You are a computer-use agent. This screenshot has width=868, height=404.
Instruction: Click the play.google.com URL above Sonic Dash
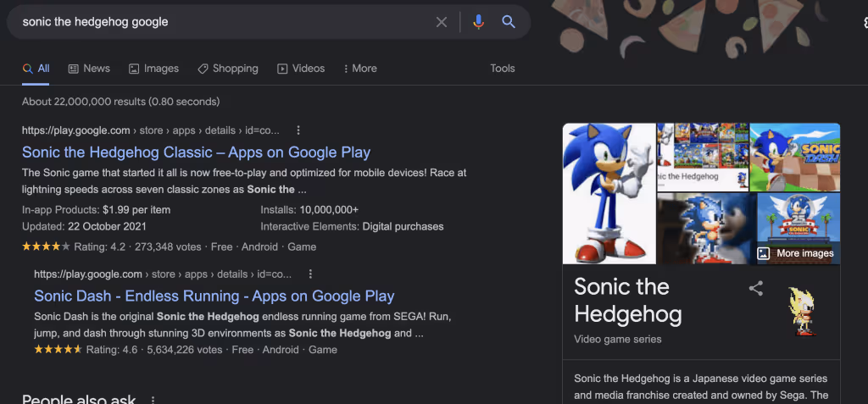point(163,274)
